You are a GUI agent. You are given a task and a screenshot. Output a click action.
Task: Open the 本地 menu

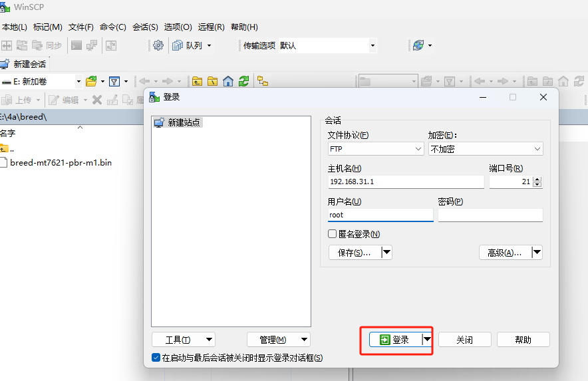pos(14,27)
